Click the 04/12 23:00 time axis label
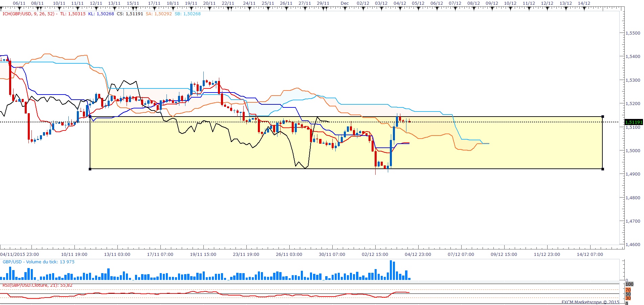This screenshot has height=305, width=644. point(418,255)
